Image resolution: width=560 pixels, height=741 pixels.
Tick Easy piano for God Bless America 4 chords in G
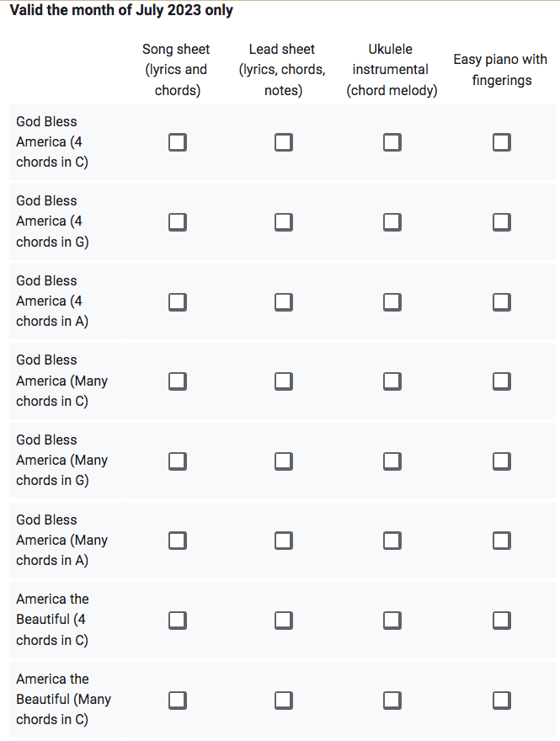point(502,221)
